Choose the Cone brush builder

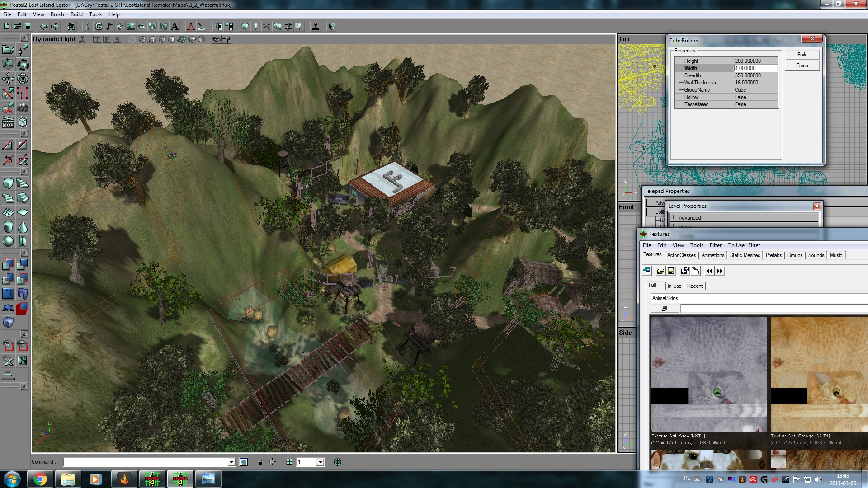click(x=23, y=227)
